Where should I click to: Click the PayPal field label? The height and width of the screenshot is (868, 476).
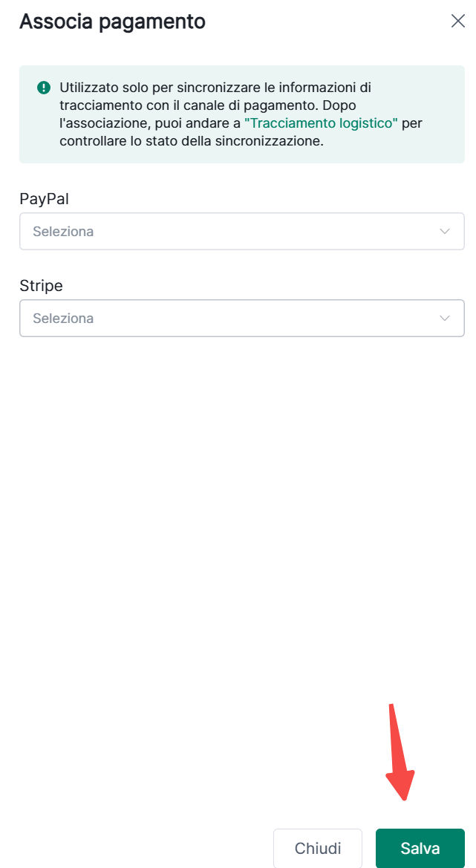click(44, 199)
